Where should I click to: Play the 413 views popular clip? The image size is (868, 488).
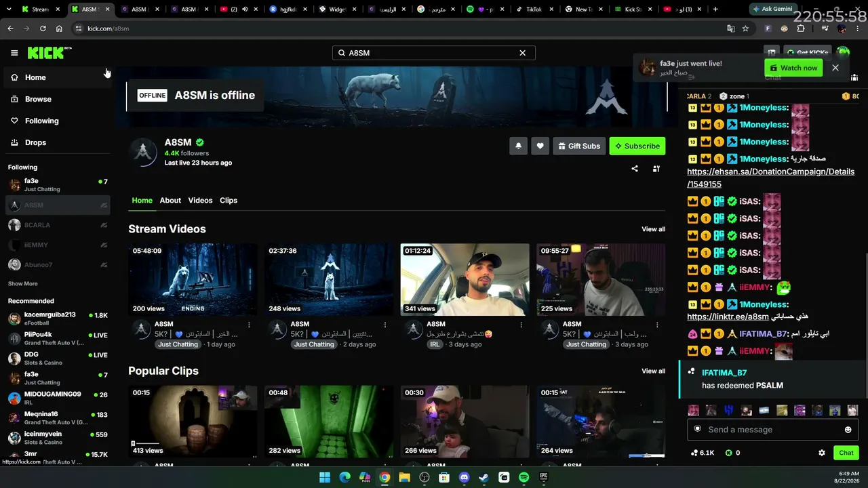tap(193, 422)
